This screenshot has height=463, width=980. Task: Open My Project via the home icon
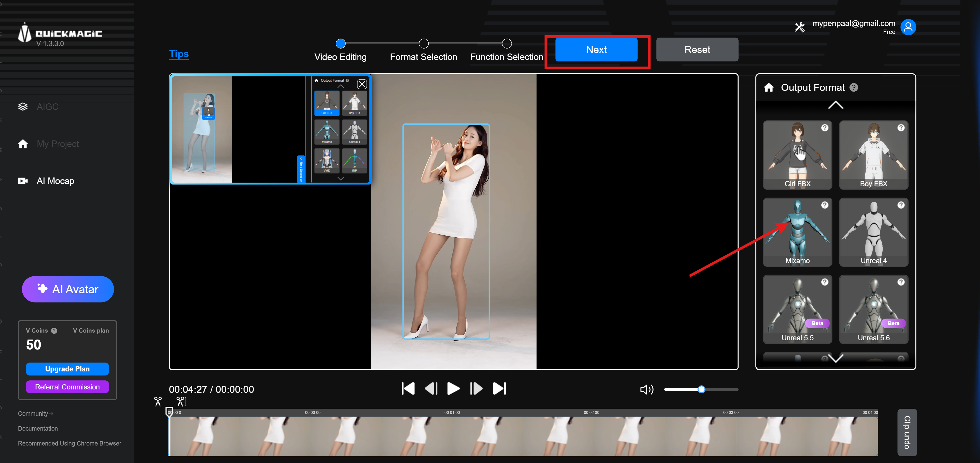[23, 144]
